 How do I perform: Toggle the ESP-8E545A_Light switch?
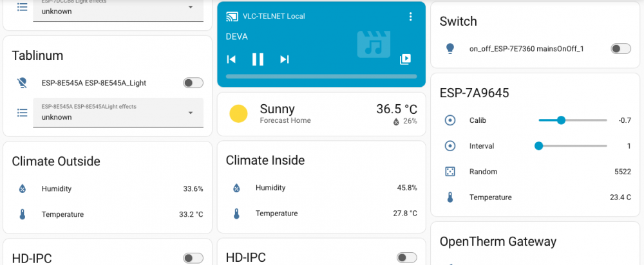(193, 83)
